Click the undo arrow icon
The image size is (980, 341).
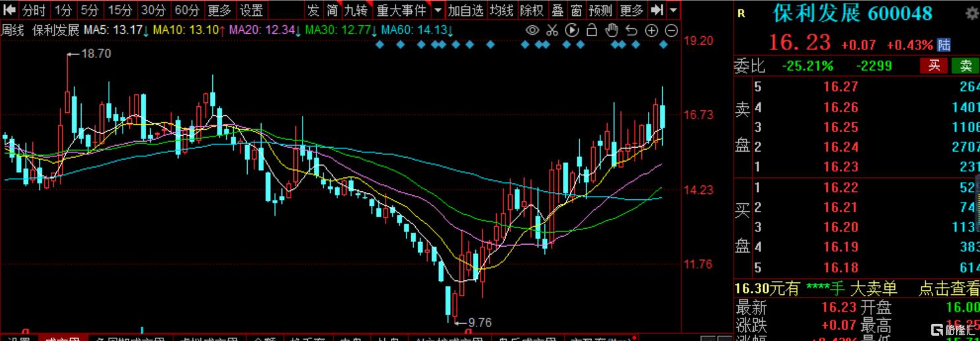[x=631, y=30]
